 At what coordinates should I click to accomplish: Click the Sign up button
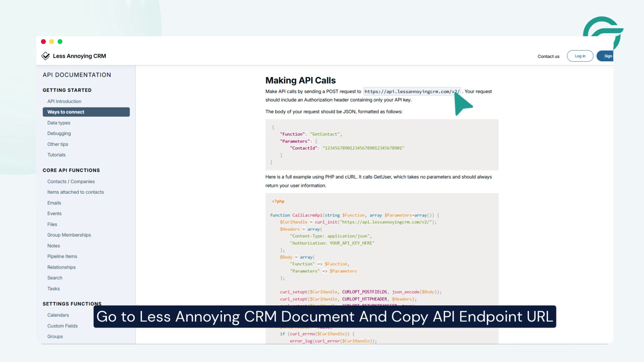tap(605, 56)
